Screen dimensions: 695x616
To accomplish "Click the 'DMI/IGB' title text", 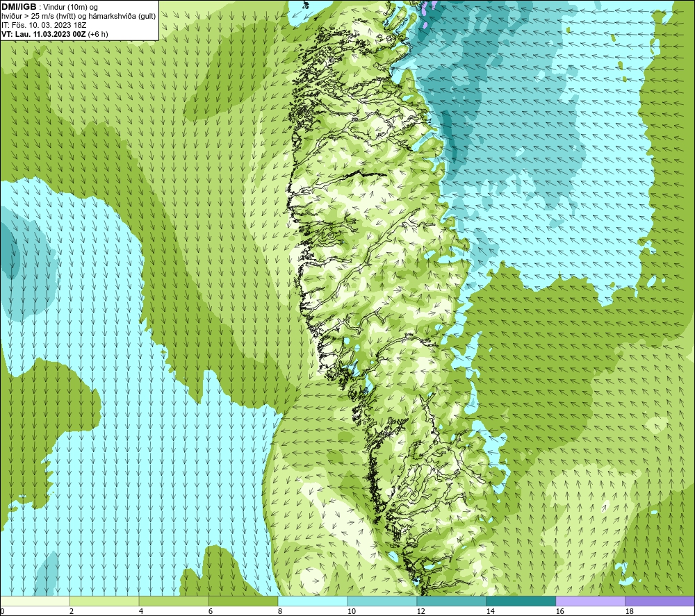I will click(19, 7).
